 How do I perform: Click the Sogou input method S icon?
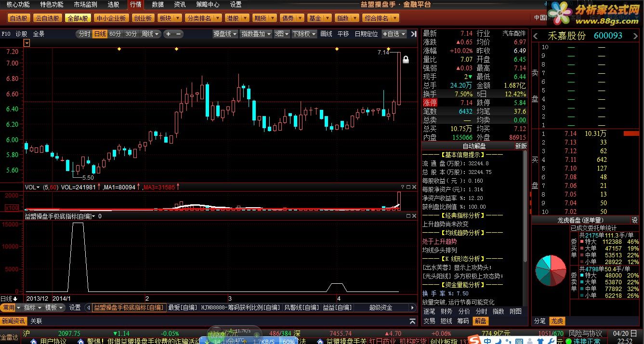pyautogui.click(x=475, y=340)
